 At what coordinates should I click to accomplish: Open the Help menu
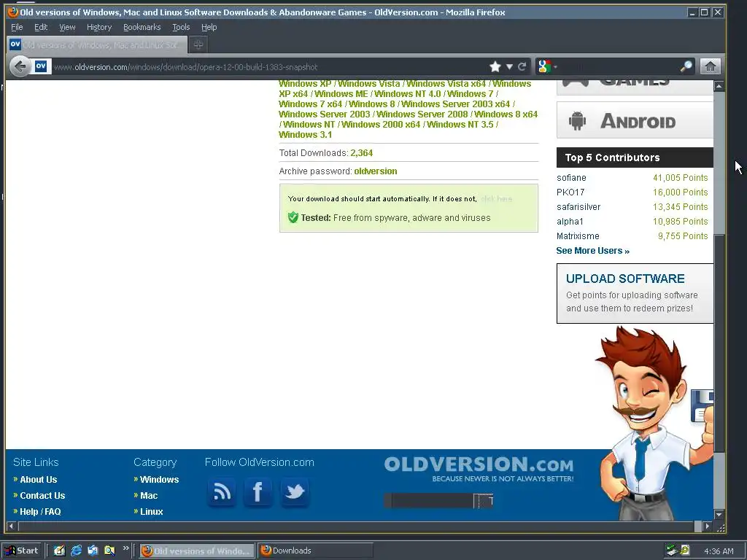pyautogui.click(x=209, y=27)
